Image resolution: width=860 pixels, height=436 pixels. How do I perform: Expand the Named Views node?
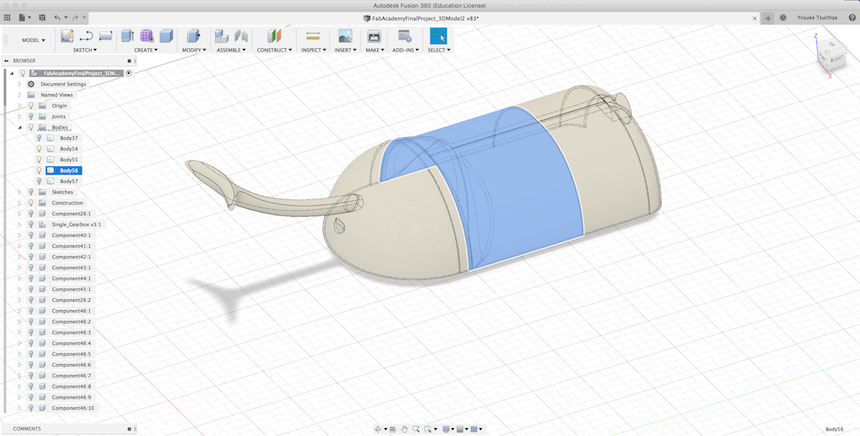(x=19, y=95)
